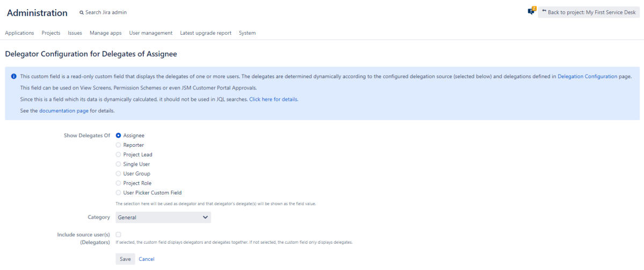
Task: Click Back to project button
Action: [589, 12]
